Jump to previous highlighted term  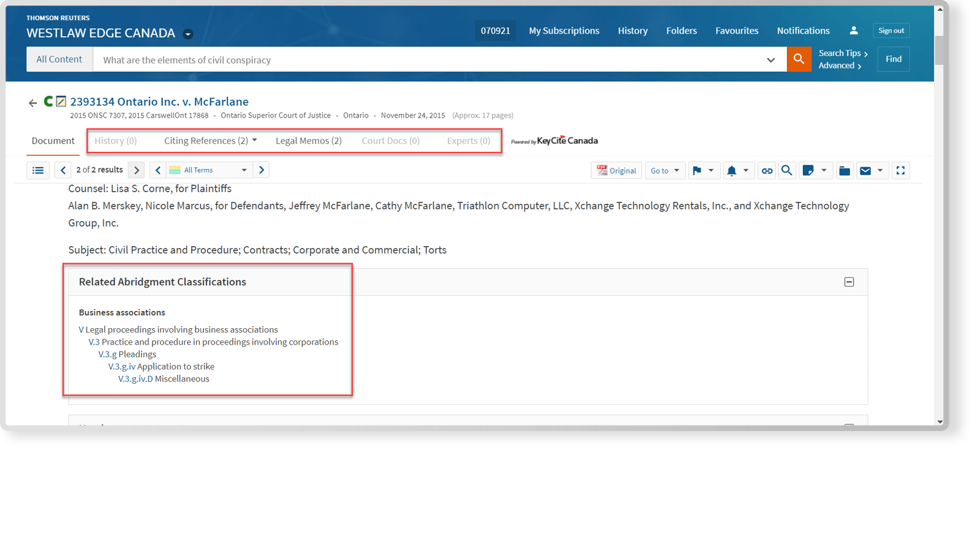pyautogui.click(x=158, y=170)
